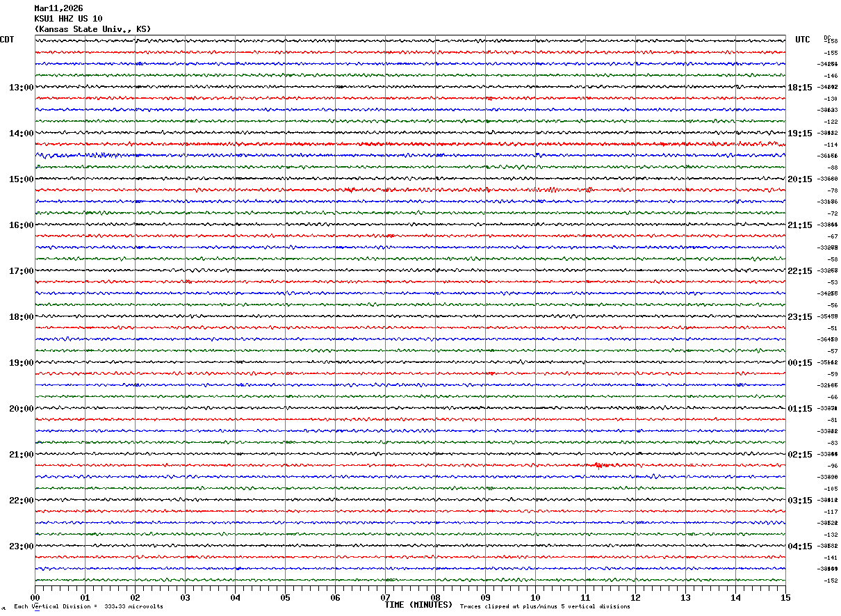
Task: Click the 00:15 UTC time label
Action: 799,363
